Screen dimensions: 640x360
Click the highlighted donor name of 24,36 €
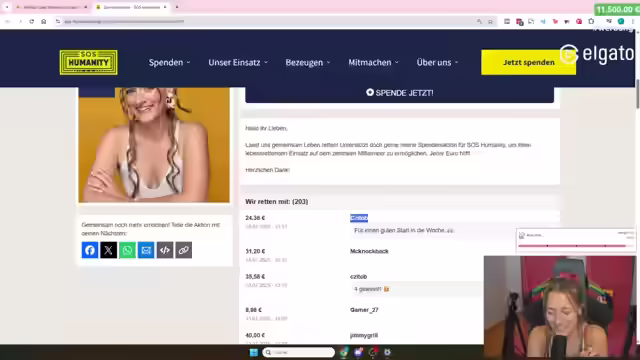359,218
